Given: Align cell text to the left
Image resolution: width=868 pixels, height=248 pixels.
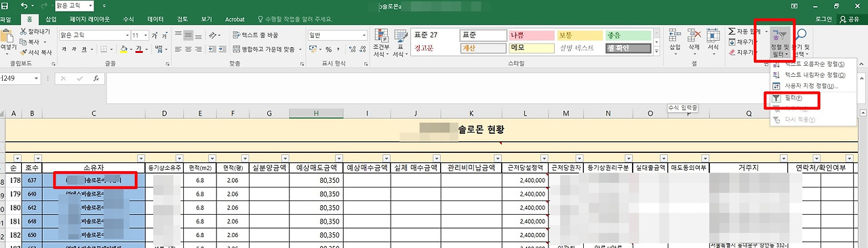Looking at the screenshot, I should pos(179,50).
